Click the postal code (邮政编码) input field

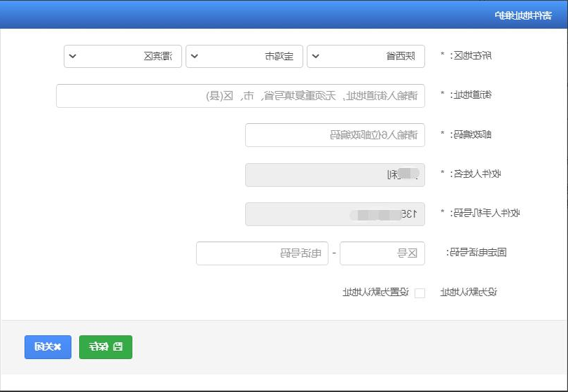pos(335,135)
